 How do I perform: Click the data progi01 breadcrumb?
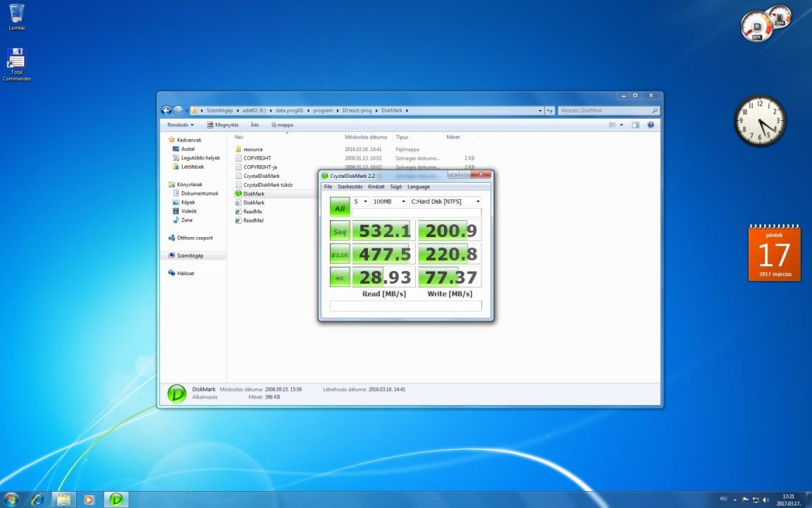click(x=290, y=110)
